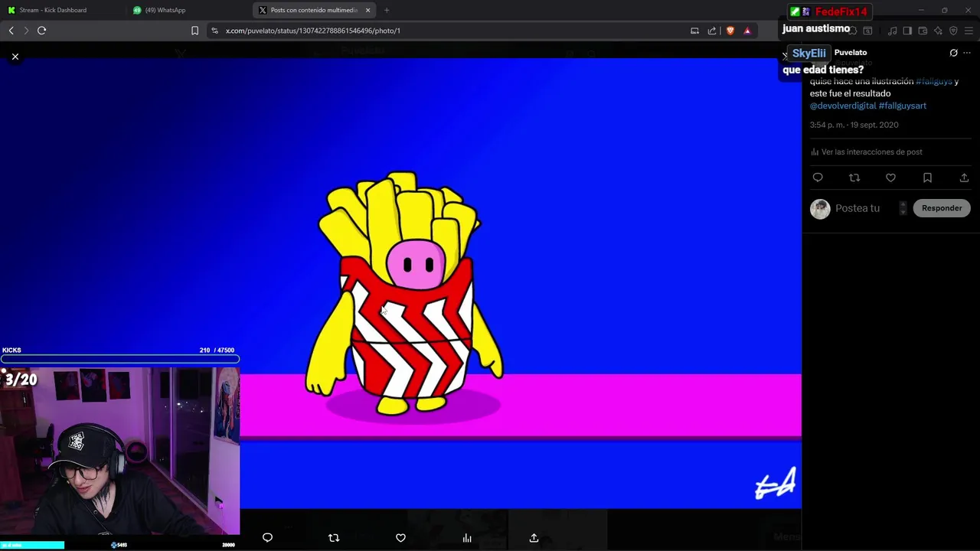
Task: Open the #fallguysart hashtag link
Action: tap(903, 106)
